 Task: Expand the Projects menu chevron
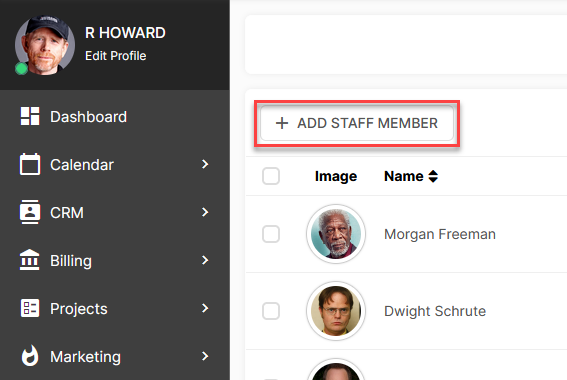(x=205, y=308)
